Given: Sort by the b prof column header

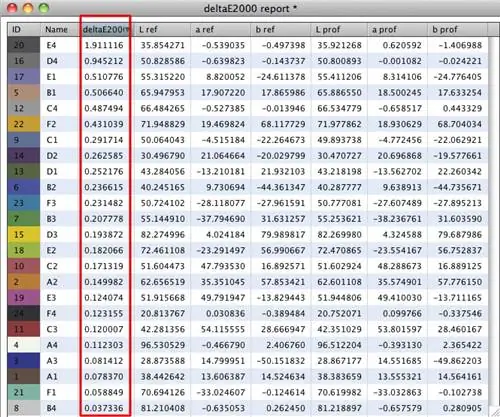Looking at the screenshot, I should click(457, 30).
